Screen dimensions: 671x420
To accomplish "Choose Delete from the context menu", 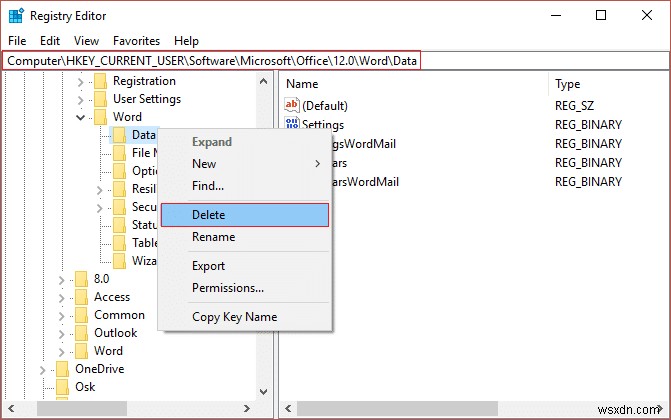I will 245,214.
